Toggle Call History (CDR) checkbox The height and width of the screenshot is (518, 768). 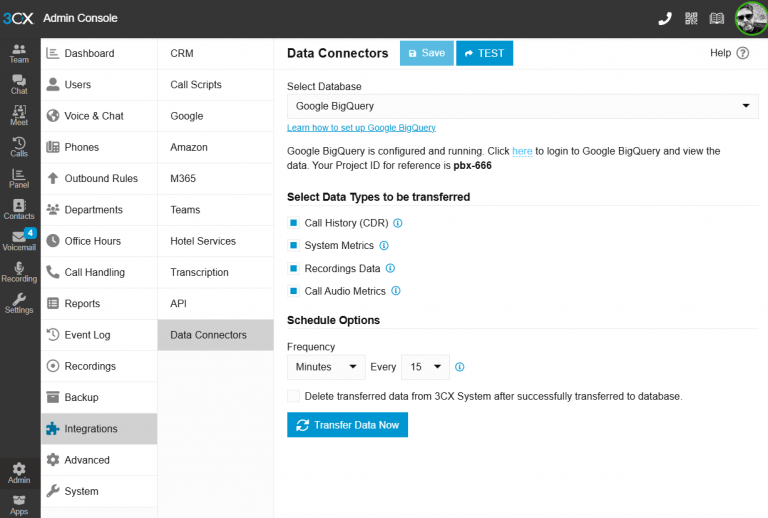293,223
